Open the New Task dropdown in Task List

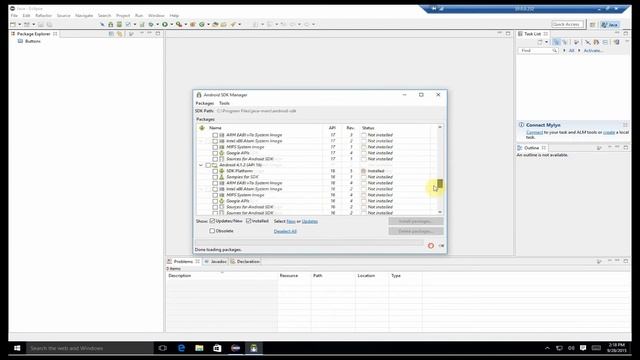coord(547,42)
